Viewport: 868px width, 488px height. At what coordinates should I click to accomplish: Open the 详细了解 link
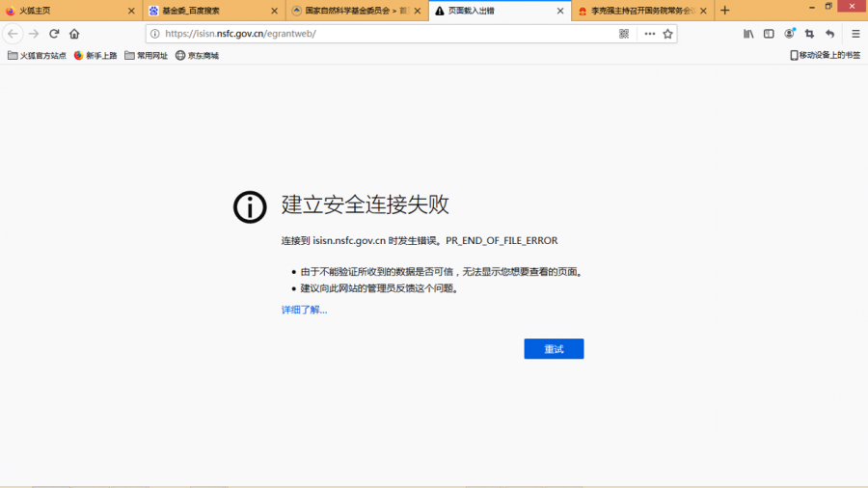click(x=304, y=310)
